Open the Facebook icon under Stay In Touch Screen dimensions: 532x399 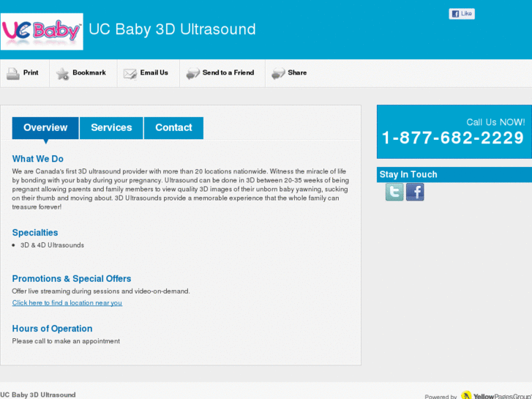[415, 192]
